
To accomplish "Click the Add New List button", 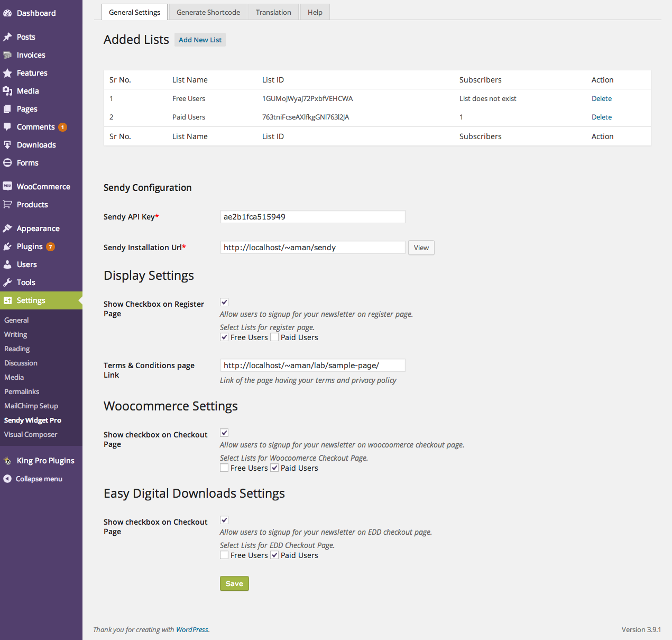I will [x=200, y=40].
